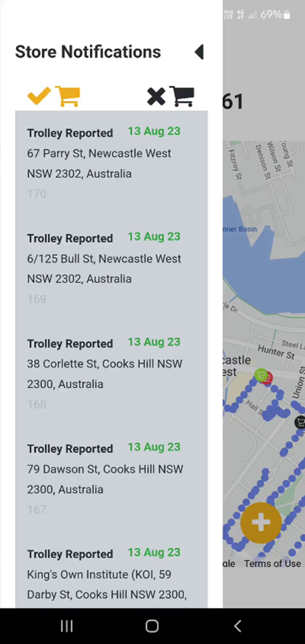
Task: Collapse Store Notifications panel with back arrow
Action: [199, 52]
